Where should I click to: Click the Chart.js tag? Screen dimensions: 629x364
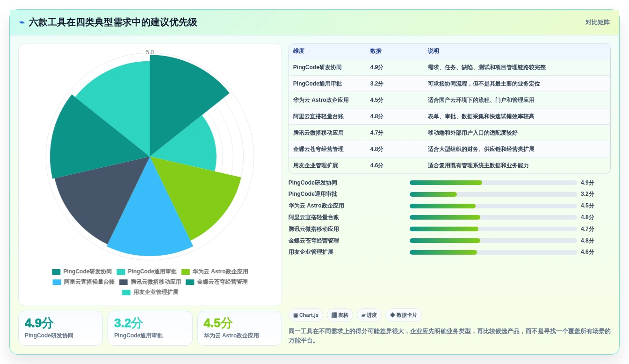point(306,315)
